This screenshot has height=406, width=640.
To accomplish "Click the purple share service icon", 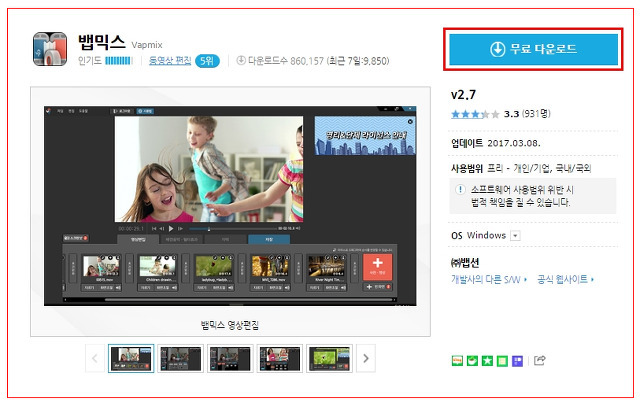I will tap(518, 361).
